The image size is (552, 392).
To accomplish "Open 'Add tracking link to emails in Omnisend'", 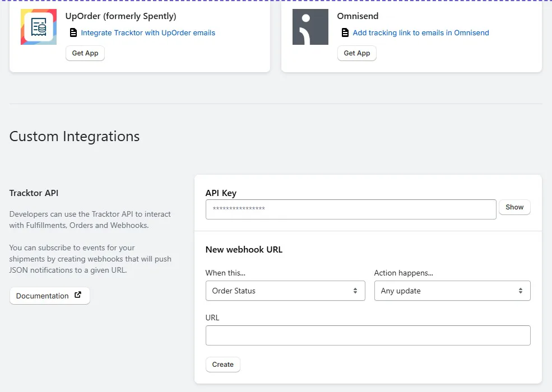I will pyautogui.click(x=421, y=32).
